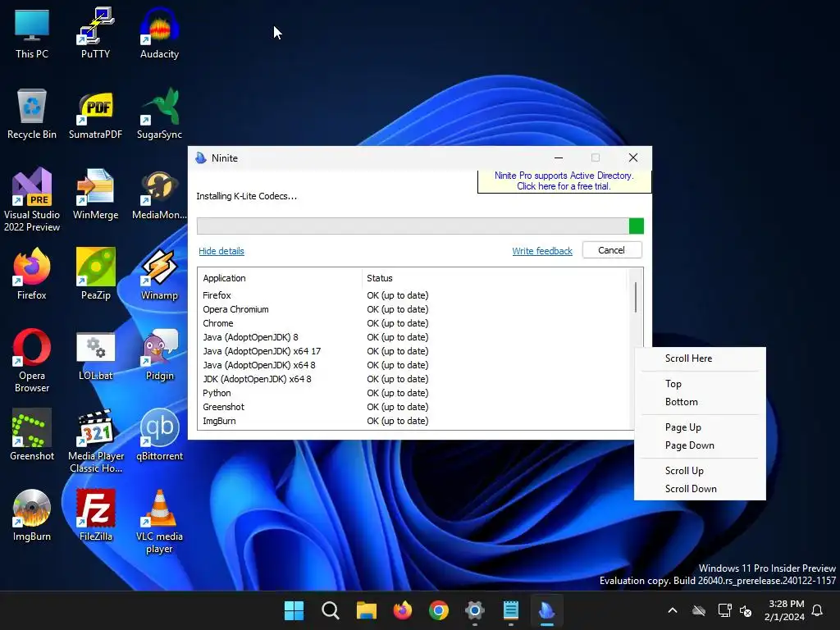840x630 pixels.
Task: Select the SugarSync desktop shortcut
Action: click(159, 114)
